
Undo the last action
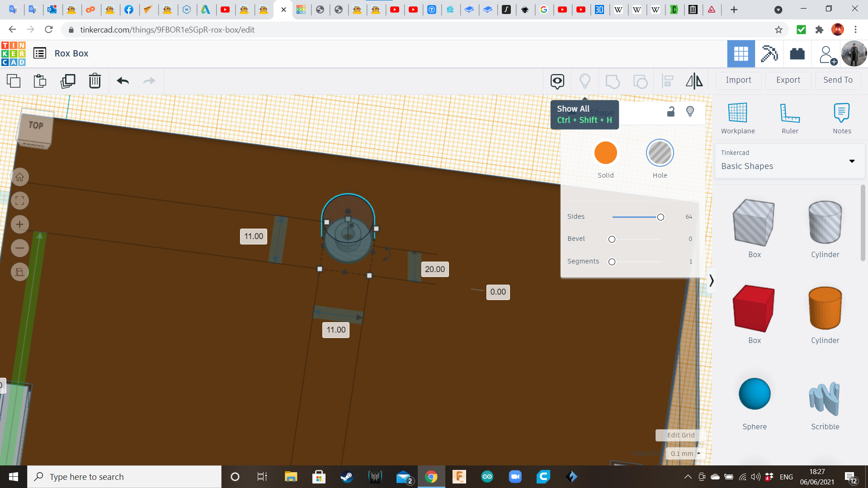point(123,81)
